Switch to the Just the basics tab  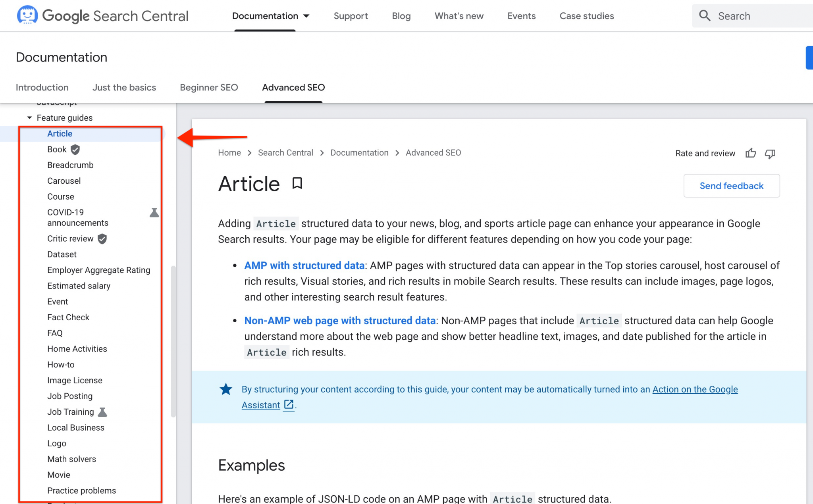[x=124, y=87]
